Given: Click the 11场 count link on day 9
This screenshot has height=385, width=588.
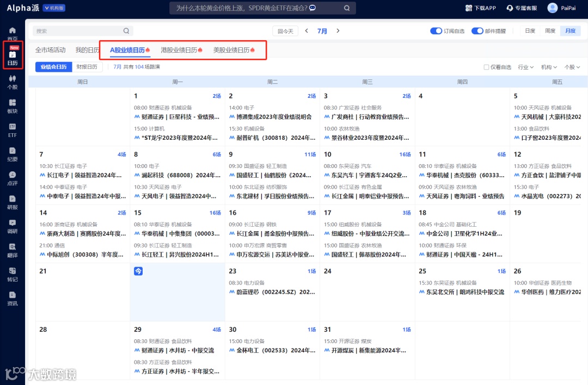Looking at the screenshot, I should [x=310, y=154].
